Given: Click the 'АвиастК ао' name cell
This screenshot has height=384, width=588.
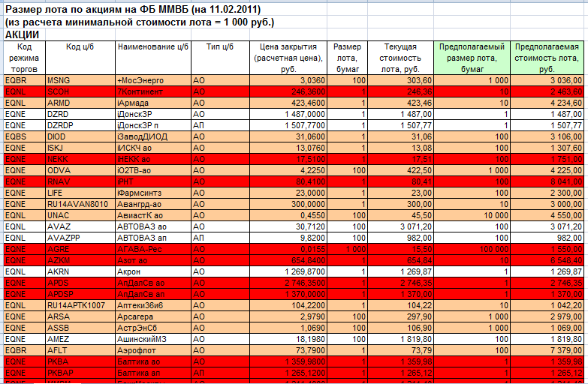Looking at the screenshot, I should click(153, 215).
